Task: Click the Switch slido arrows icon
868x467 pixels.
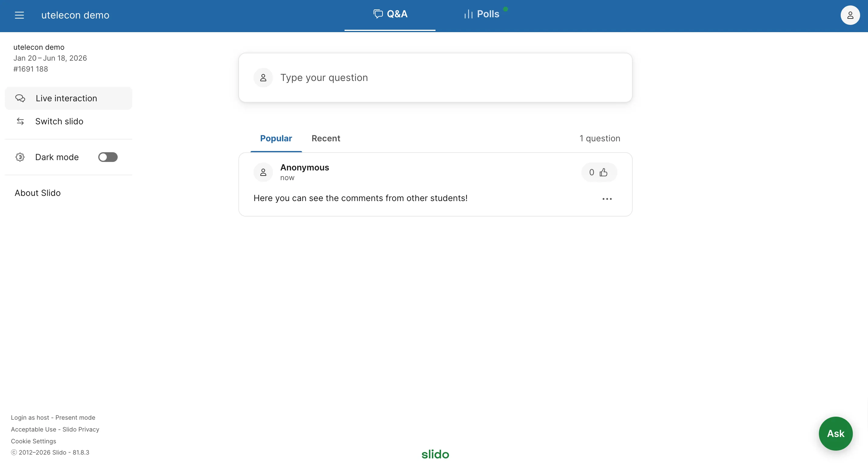Action: tap(20, 121)
